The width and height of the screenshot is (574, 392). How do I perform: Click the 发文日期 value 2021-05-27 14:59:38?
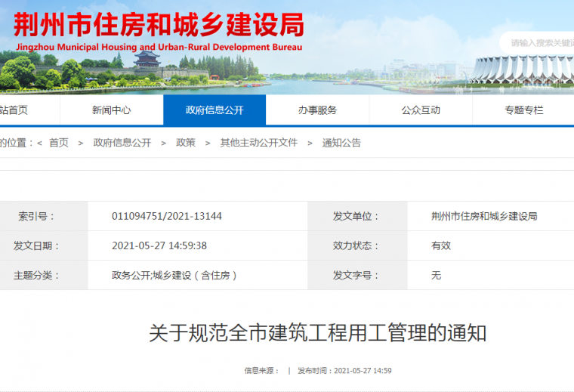tap(159, 245)
